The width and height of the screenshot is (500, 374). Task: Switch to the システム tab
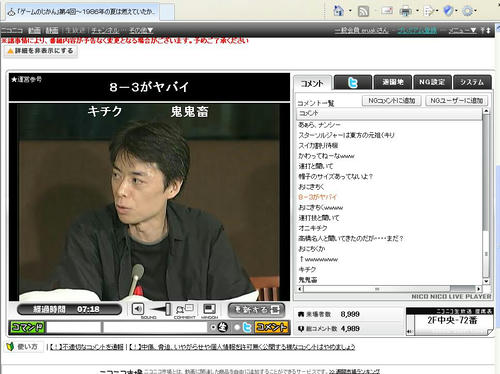tap(472, 82)
